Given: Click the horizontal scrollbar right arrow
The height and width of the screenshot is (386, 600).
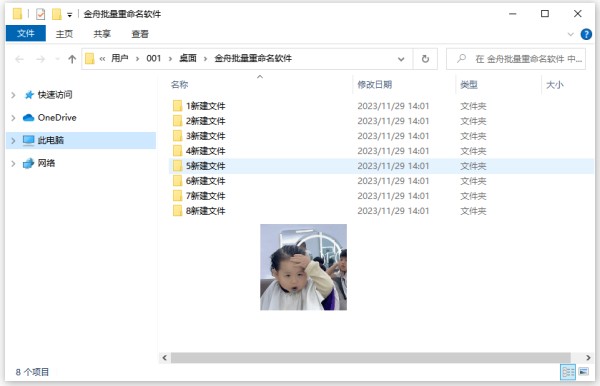Looking at the screenshot, I should coord(588,358).
